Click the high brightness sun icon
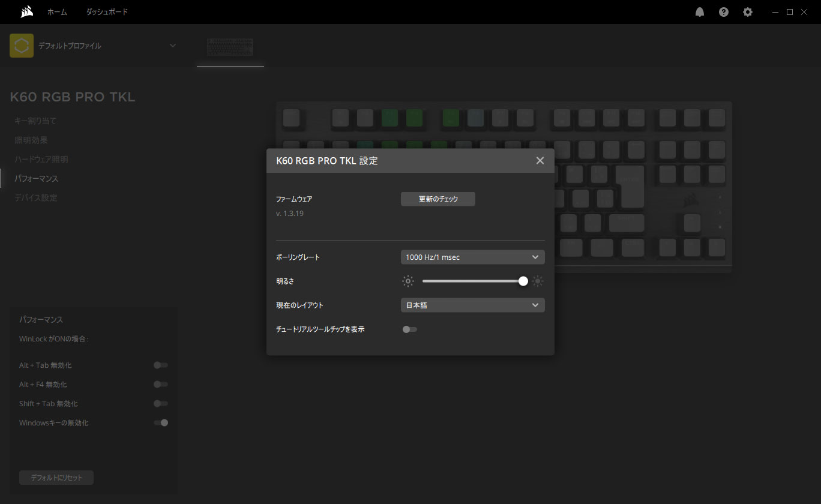Viewport: 821px width, 504px height. point(538,281)
